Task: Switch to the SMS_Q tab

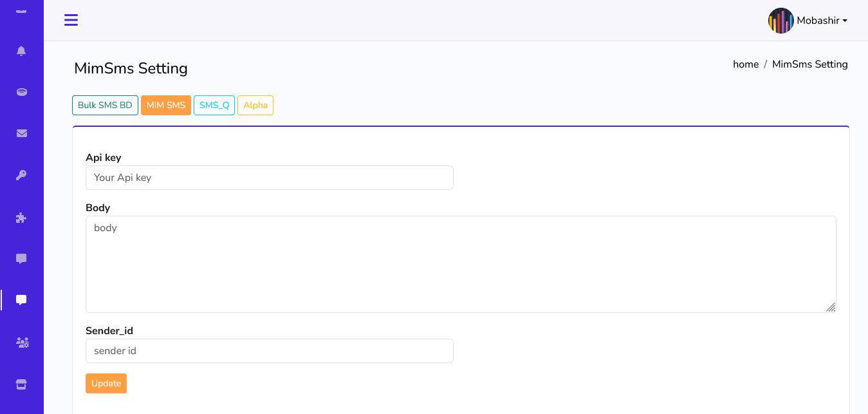Action: [214, 105]
